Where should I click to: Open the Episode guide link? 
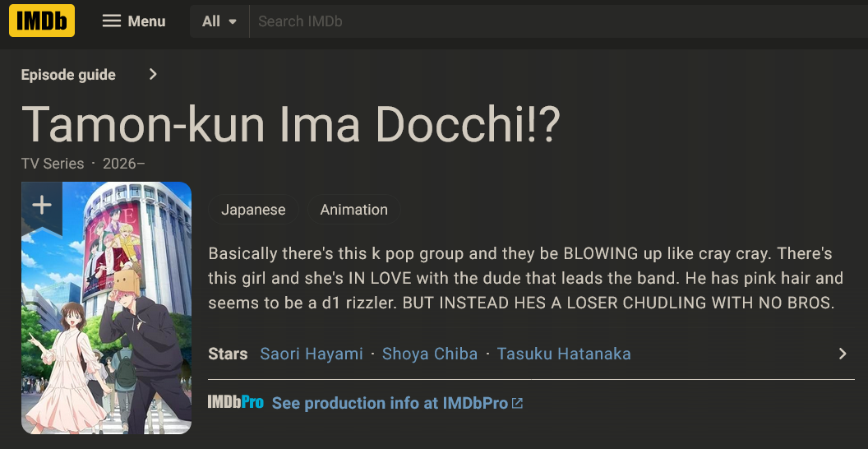[x=68, y=75]
